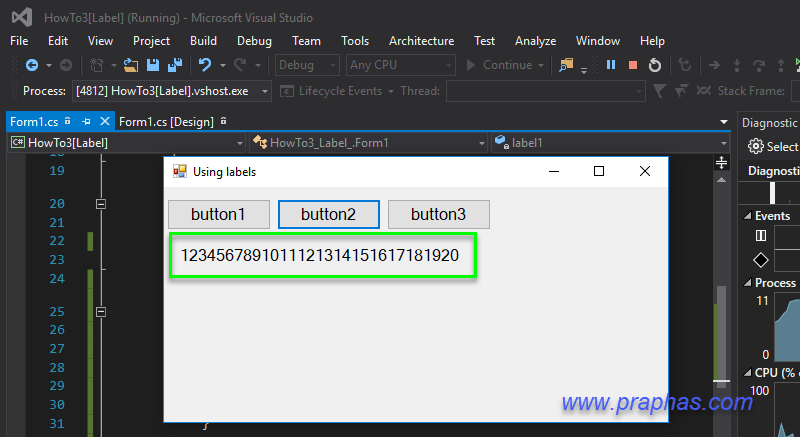800x437 pixels.
Task: Open the File menu
Action: tap(19, 41)
